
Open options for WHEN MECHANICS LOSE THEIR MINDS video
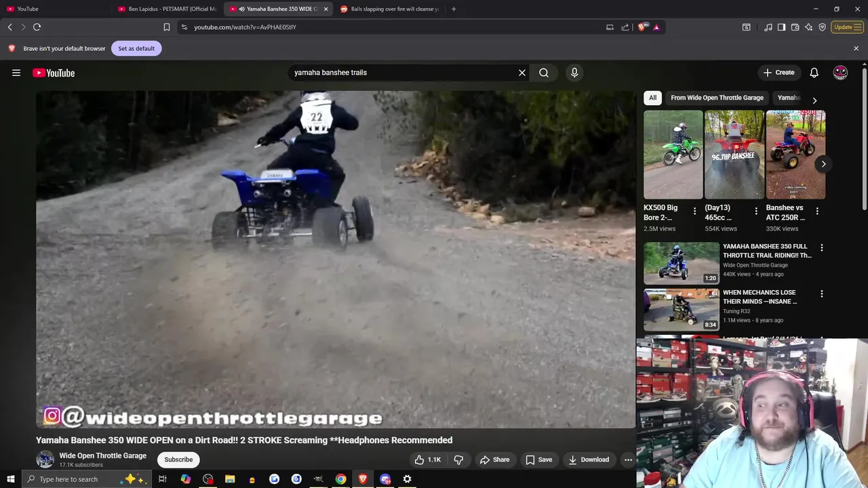tap(822, 294)
